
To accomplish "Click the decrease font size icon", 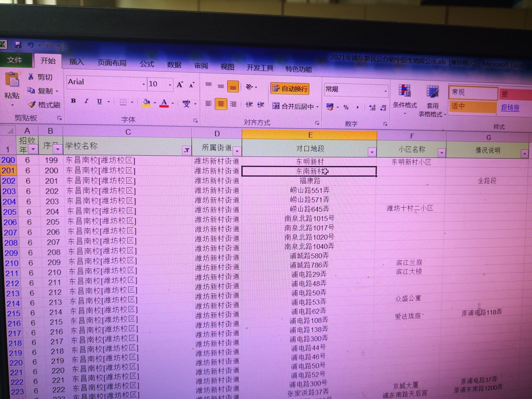I will click(x=192, y=85).
